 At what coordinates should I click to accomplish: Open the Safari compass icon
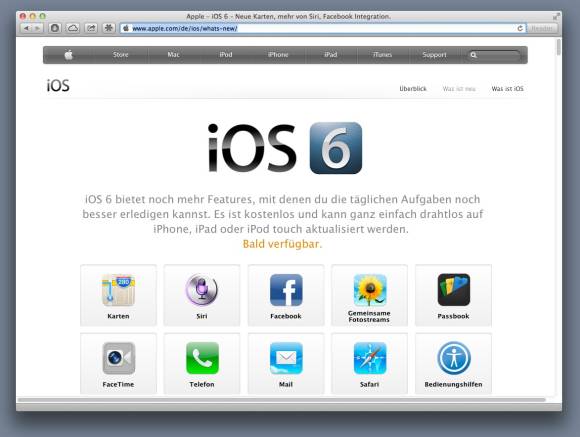[370, 358]
